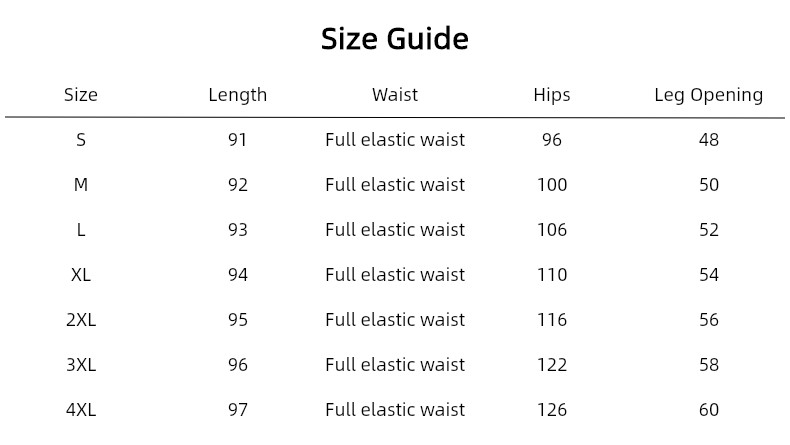Select the Leg Opening column header

pyautogui.click(x=708, y=95)
